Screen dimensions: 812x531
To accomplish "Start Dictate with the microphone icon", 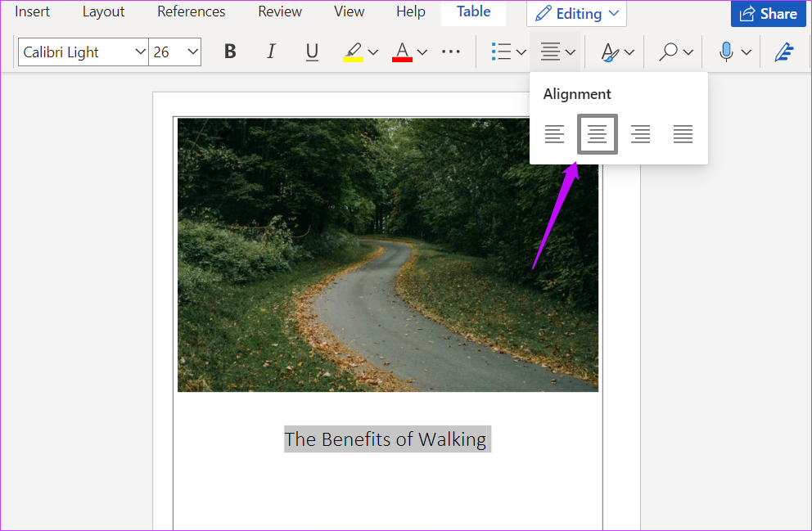I will 725,52.
